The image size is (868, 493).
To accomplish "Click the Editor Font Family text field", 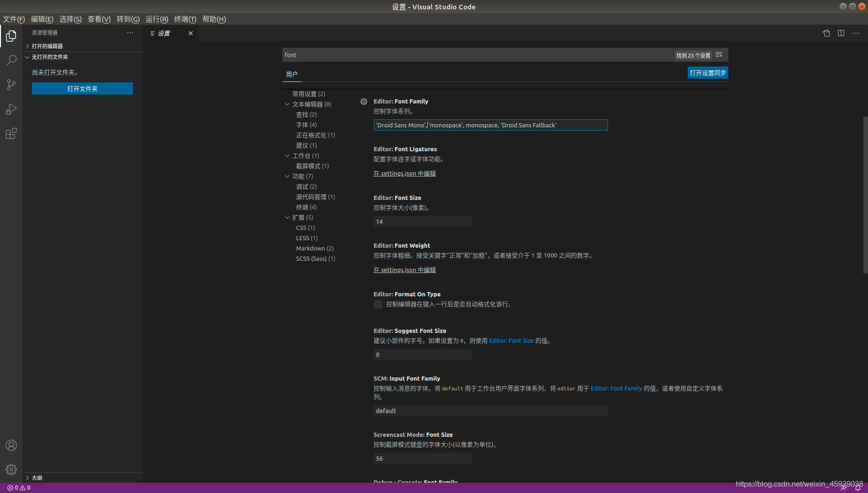I will click(x=490, y=125).
